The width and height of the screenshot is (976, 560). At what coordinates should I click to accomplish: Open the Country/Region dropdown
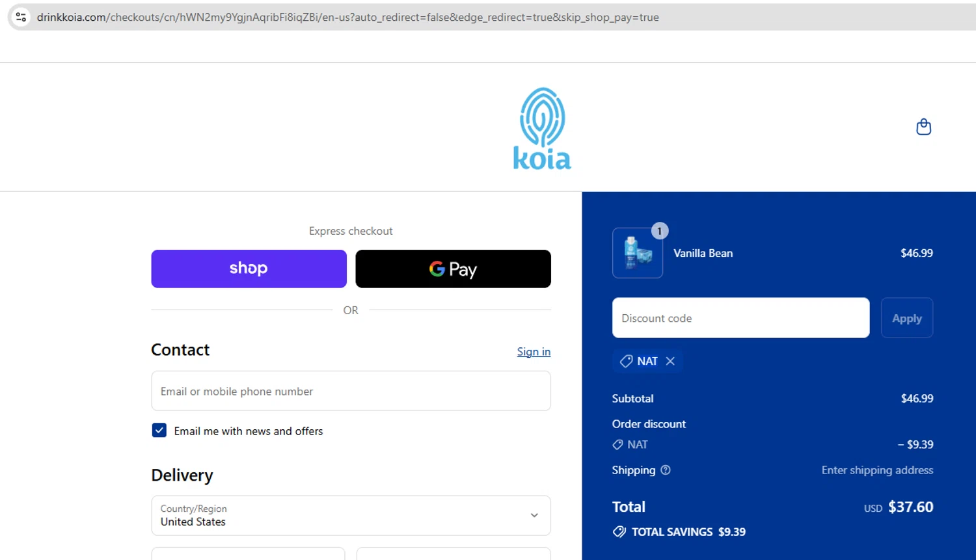click(x=351, y=516)
